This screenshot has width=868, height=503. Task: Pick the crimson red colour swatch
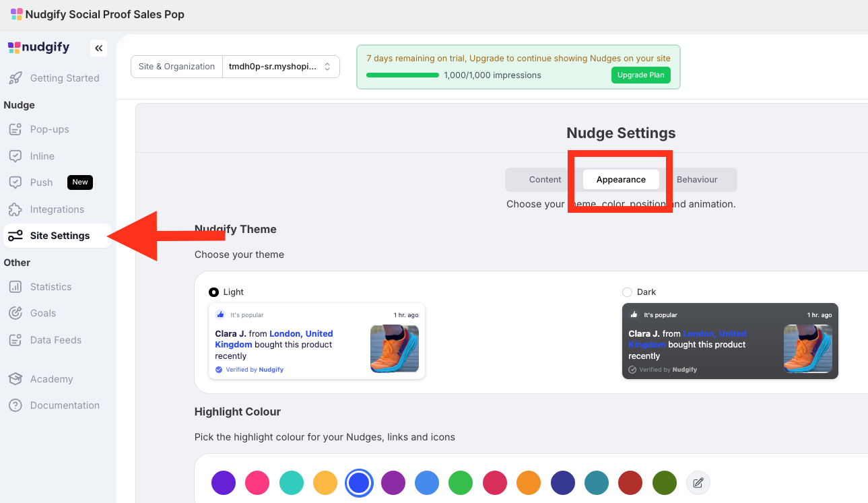point(495,483)
